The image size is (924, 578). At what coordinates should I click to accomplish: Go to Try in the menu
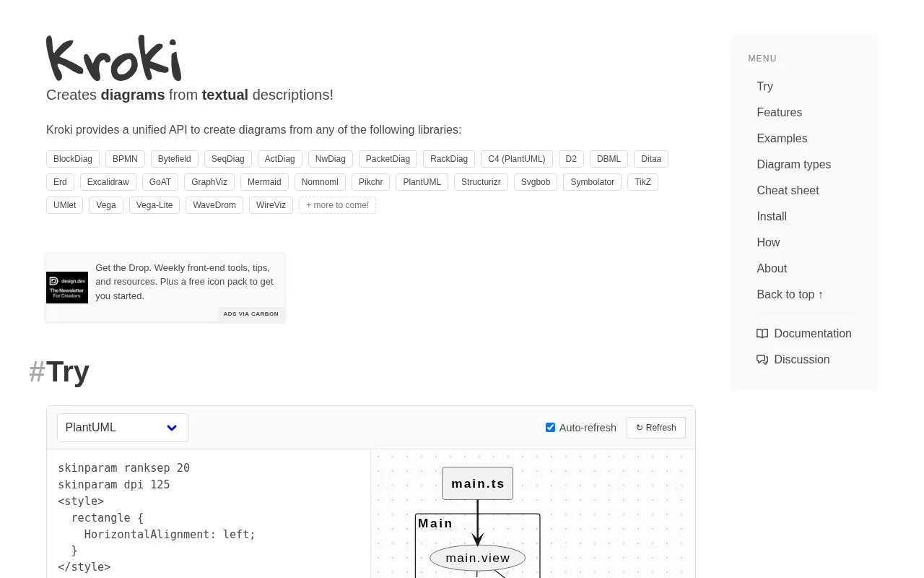pos(765,86)
